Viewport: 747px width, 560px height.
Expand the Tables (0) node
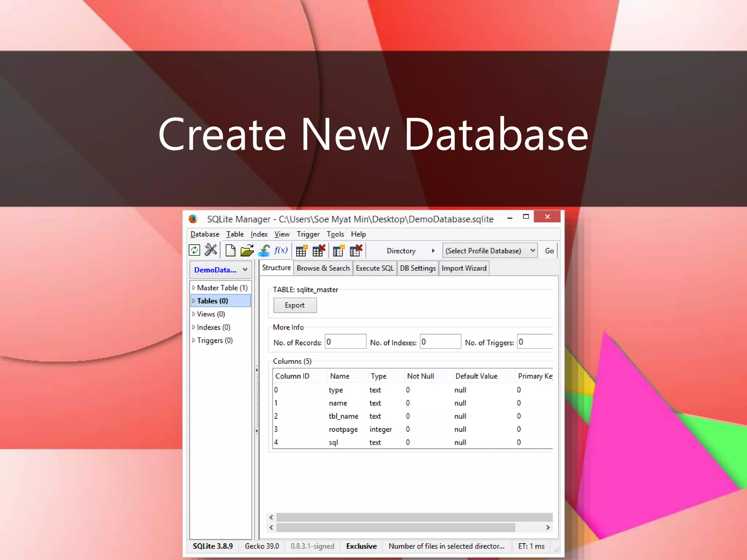click(194, 301)
